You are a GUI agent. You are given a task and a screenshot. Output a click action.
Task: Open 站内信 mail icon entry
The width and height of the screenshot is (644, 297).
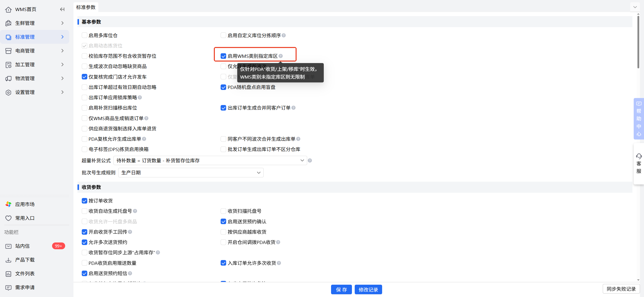(8, 246)
